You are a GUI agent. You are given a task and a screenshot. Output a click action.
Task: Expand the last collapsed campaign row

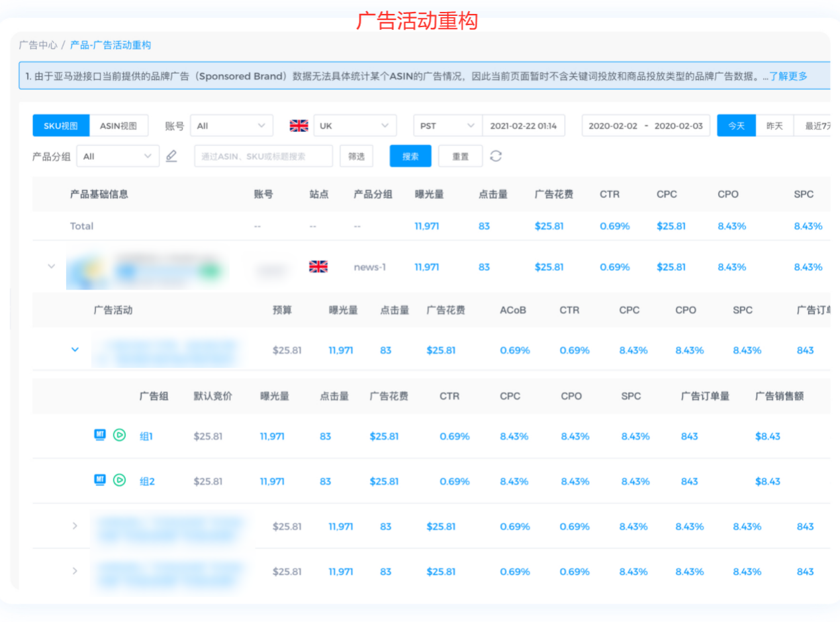click(75, 571)
